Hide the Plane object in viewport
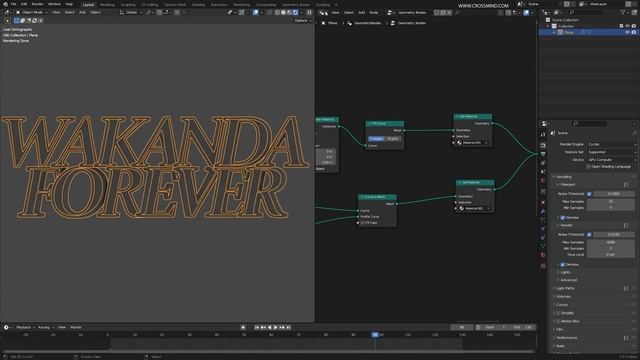640x360 pixels. click(627, 32)
